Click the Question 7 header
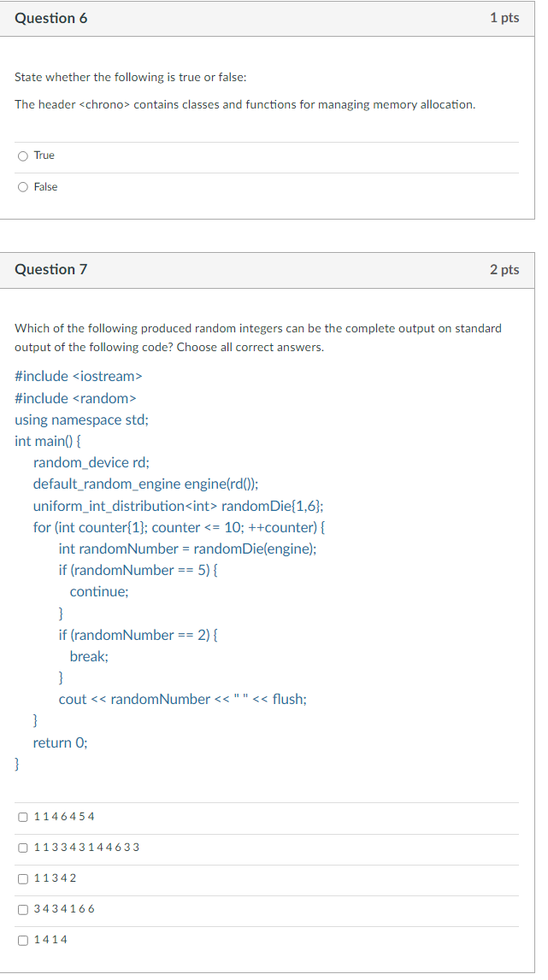This screenshot has height=980, width=548. (51, 269)
